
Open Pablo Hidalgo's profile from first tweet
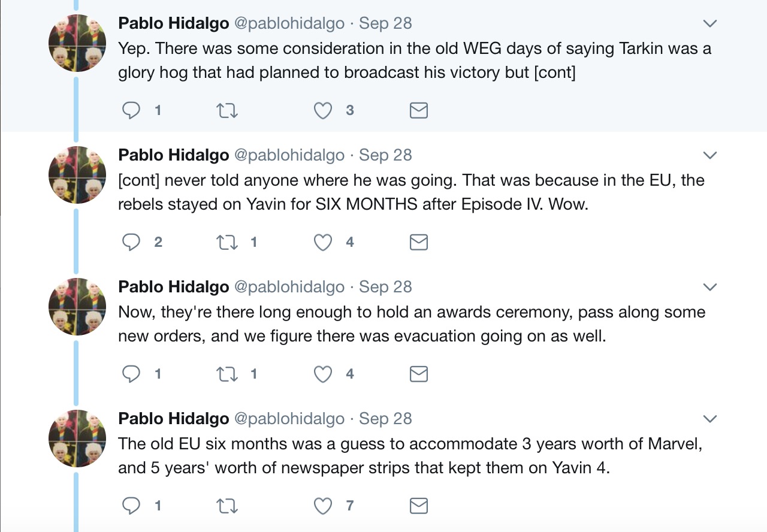(174, 23)
